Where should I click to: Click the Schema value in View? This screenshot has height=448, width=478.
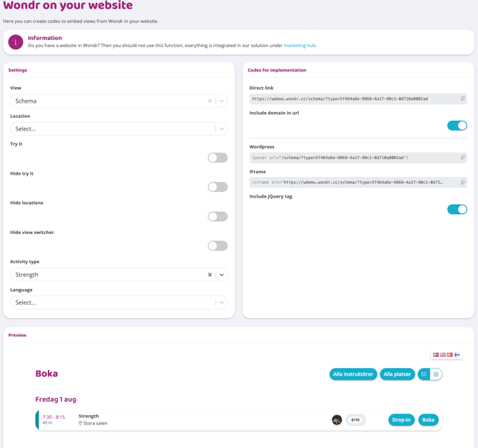(x=26, y=101)
